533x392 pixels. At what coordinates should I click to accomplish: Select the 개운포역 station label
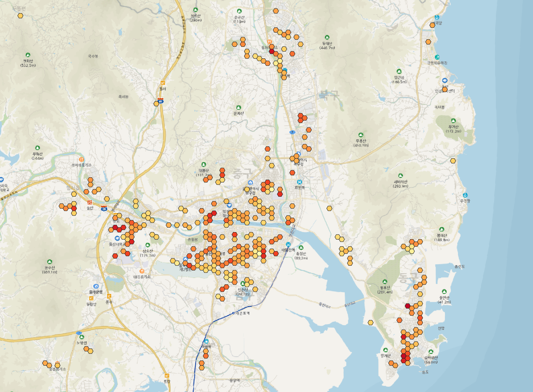click(x=243, y=313)
